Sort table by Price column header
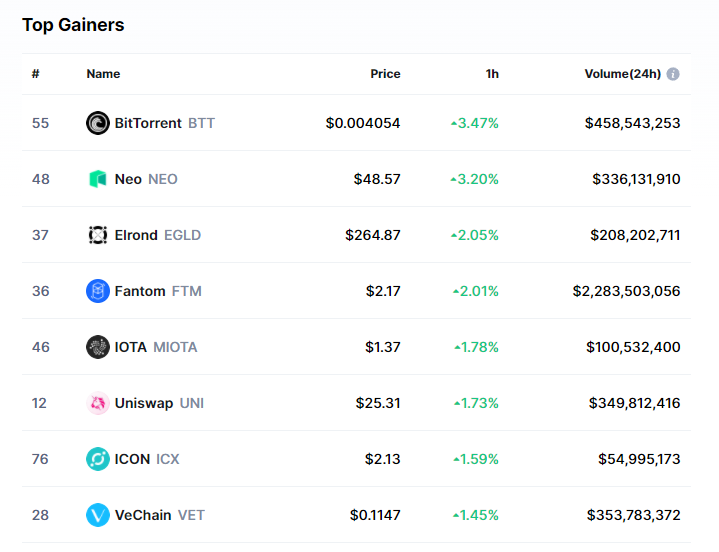Screen dimensions: 719x552 click(x=385, y=74)
